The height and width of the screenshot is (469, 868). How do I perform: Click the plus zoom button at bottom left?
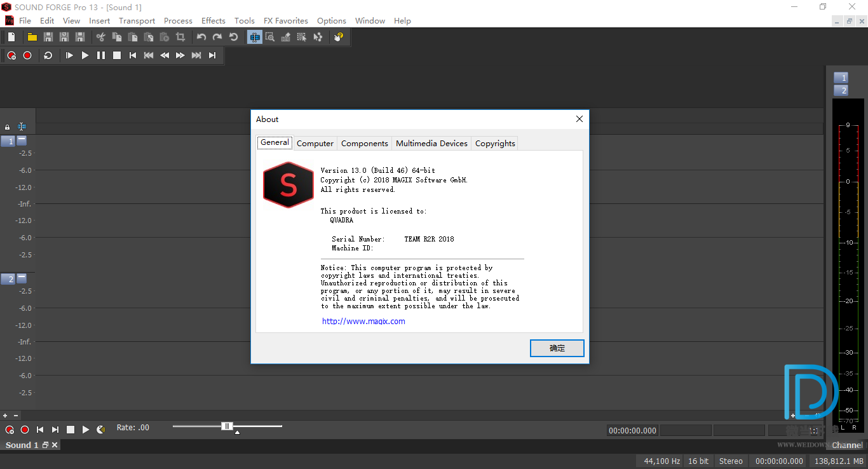point(5,416)
